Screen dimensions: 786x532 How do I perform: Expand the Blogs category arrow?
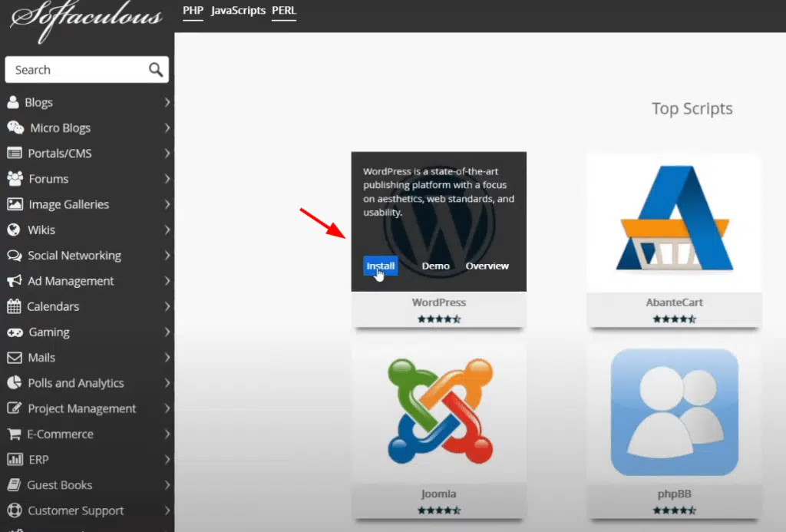167,102
